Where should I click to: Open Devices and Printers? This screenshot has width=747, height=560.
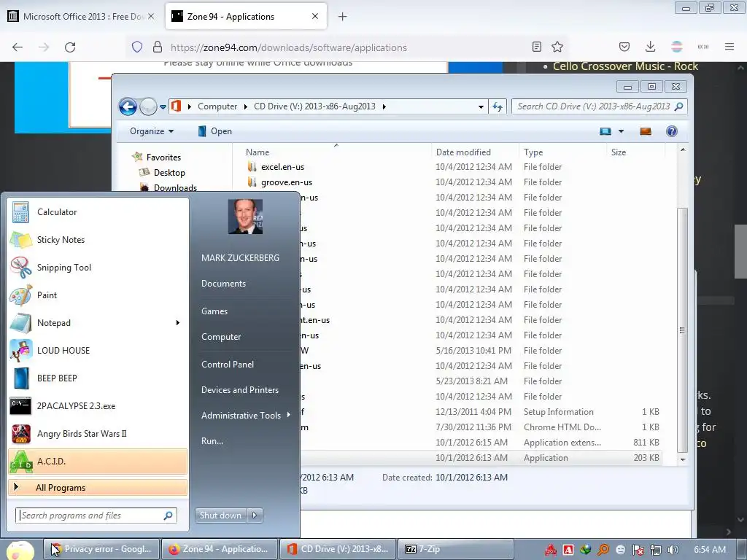pyautogui.click(x=239, y=390)
